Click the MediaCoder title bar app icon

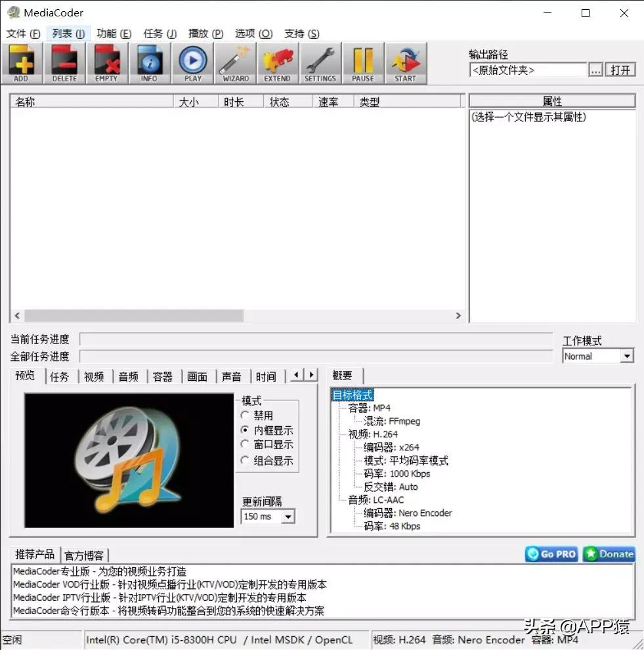pos(14,12)
